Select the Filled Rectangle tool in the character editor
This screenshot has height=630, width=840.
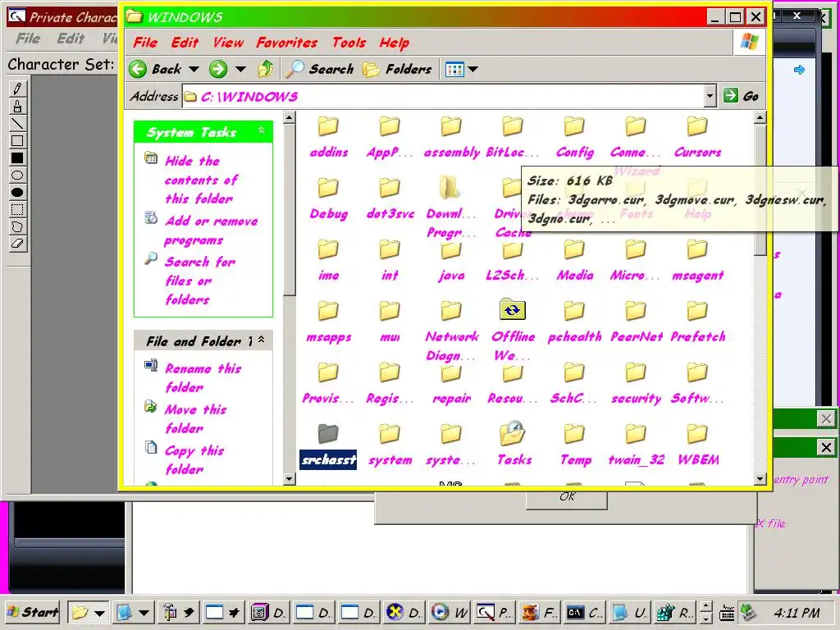point(17,157)
